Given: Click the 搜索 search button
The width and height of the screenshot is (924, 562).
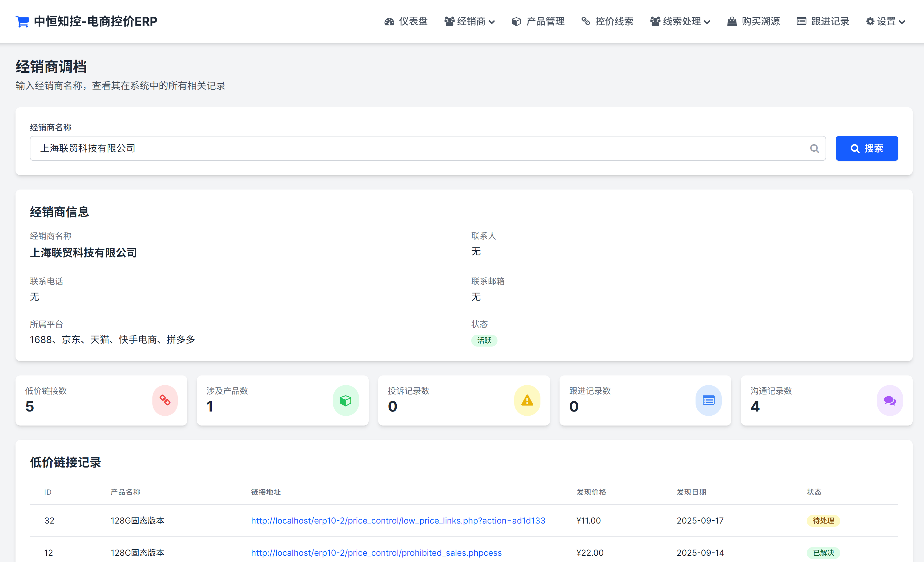Looking at the screenshot, I should [x=867, y=148].
